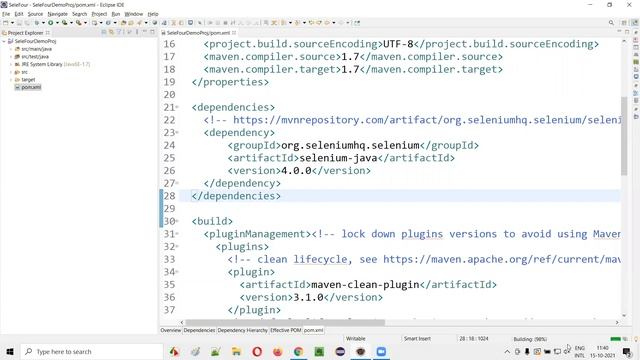Image resolution: width=640 pixels, height=360 pixels.
Task: Select the SeleFourDemoProj/pom.xml editor tab
Action: tap(198, 33)
